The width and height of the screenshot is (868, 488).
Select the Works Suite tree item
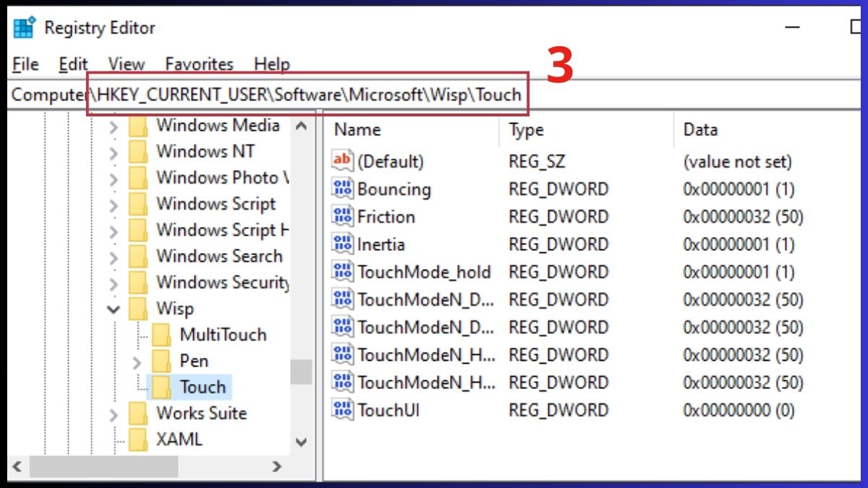203,413
